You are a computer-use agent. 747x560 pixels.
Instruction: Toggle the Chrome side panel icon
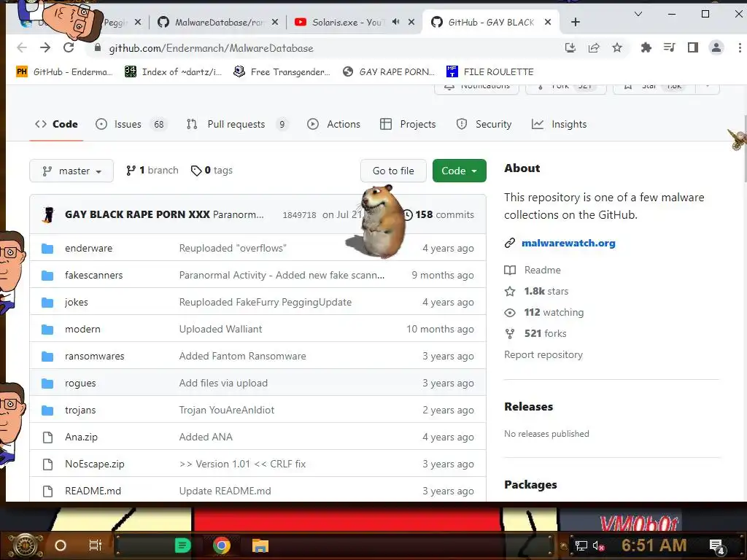pyautogui.click(x=693, y=47)
